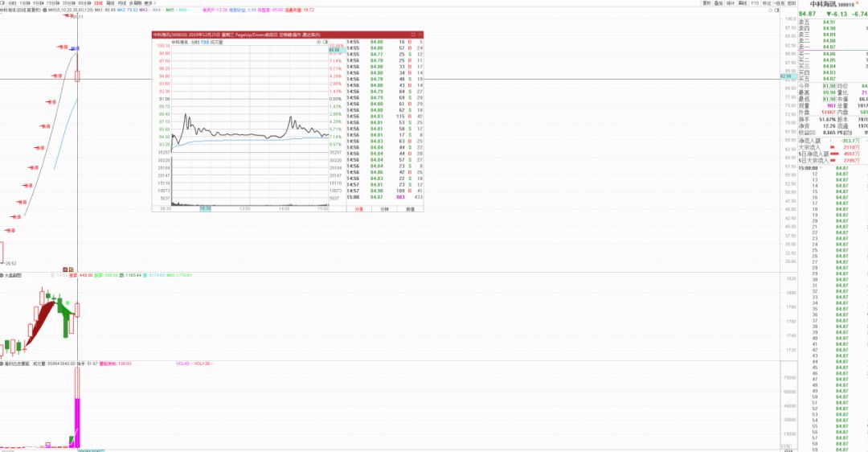Select the 1分钟 period tab
868x452 pixels.
pyautogui.click(x=25, y=2)
